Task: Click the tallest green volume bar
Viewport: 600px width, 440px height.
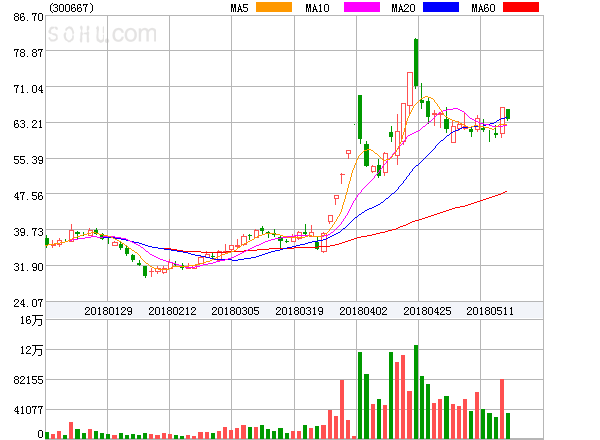Action: [416, 392]
